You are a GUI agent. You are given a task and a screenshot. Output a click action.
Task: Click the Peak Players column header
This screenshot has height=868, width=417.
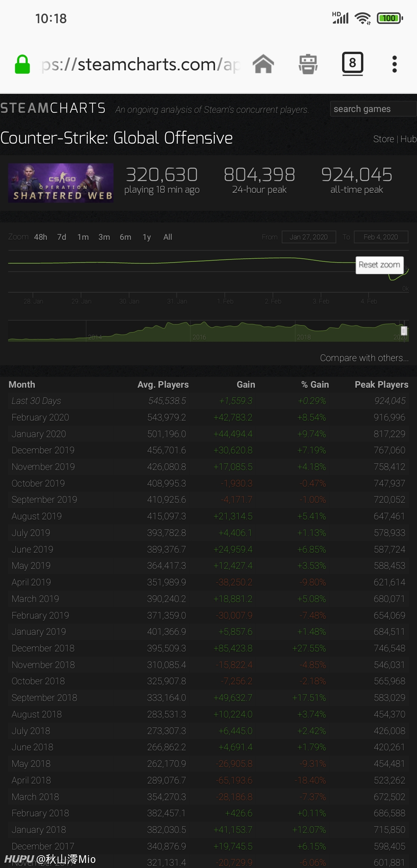(381, 385)
